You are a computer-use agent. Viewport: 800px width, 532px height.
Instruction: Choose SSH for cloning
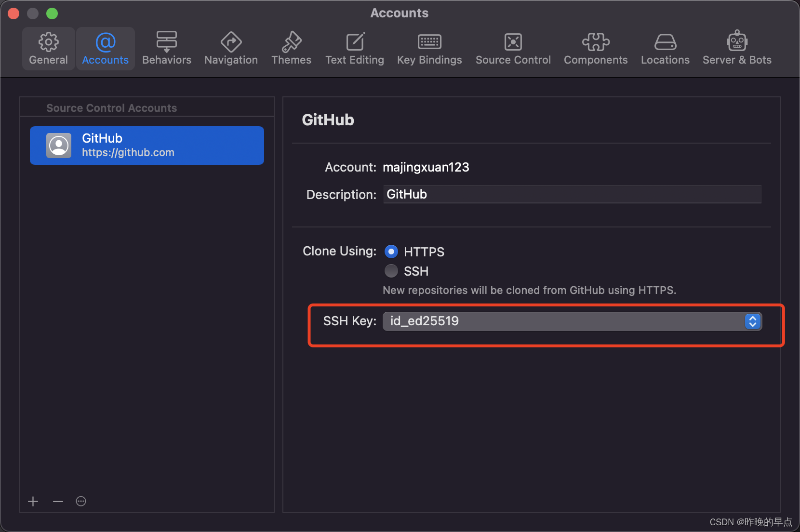coord(391,271)
